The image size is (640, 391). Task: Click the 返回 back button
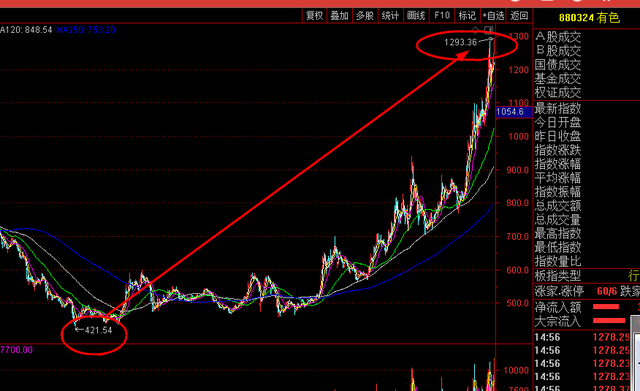coord(519,16)
